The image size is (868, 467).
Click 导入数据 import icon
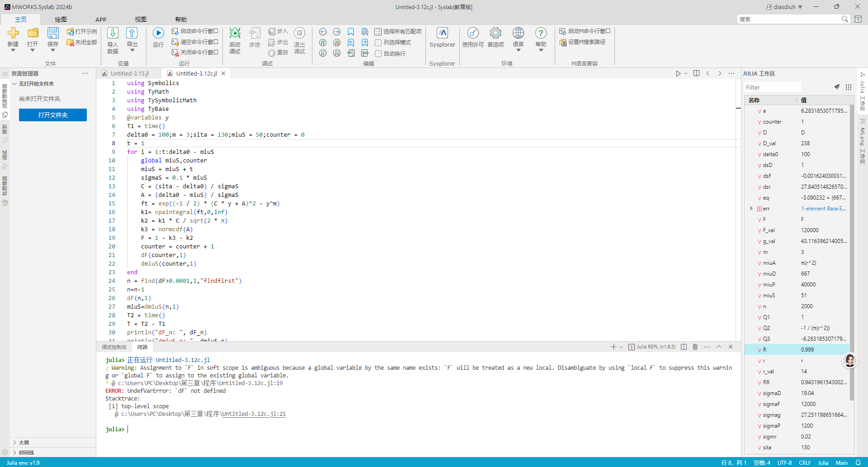click(x=113, y=33)
